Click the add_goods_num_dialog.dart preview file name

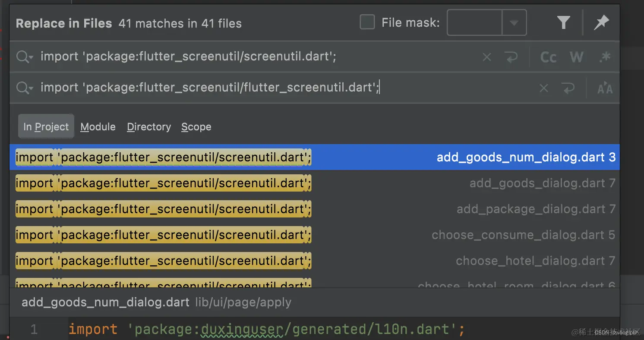pyautogui.click(x=105, y=302)
